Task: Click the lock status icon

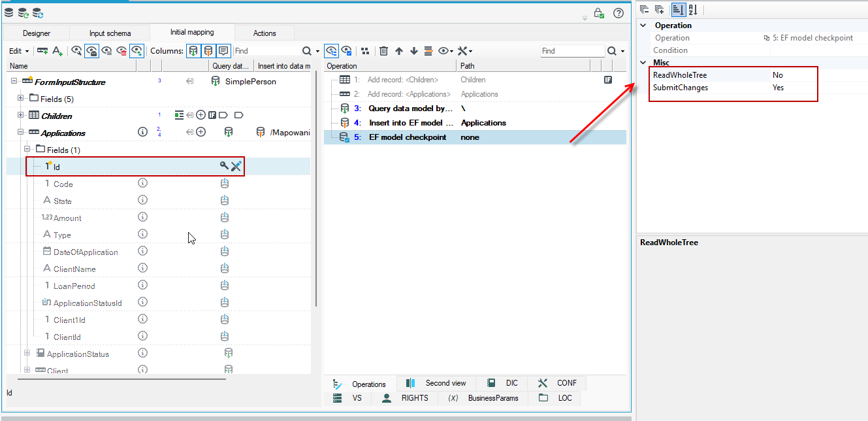Action: pos(598,13)
